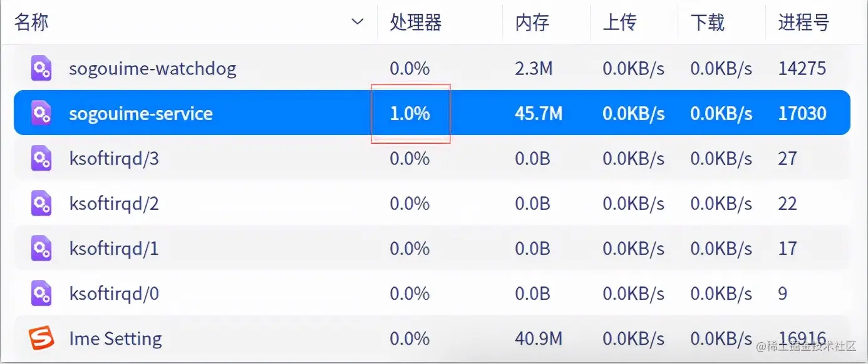Click sogouime-service upload 0.0KB/s value
Screen dimensions: 868x364
634,113
